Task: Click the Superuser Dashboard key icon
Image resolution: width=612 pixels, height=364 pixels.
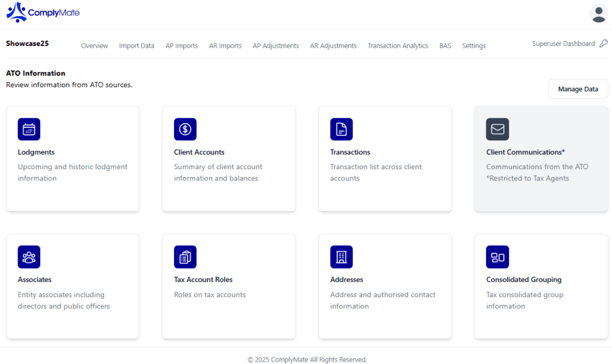Action: 603,44
